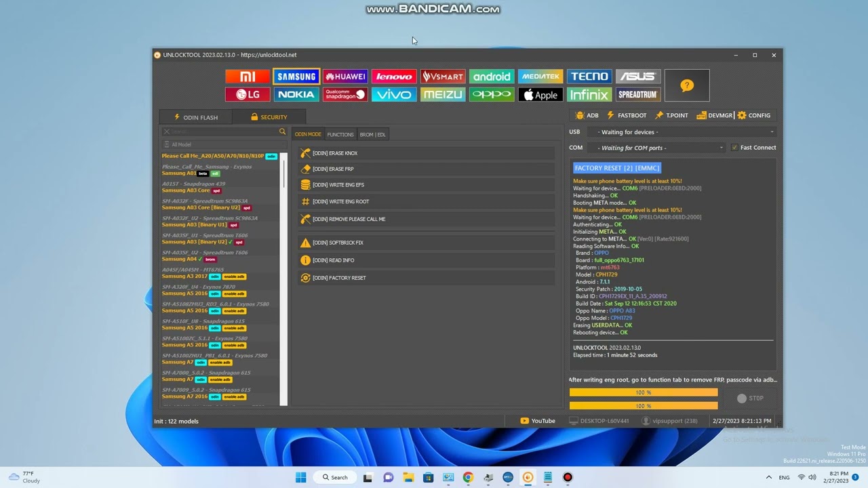The width and height of the screenshot is (868, 488).
Task: Open the YouTube link in status bar
Action: click(x=538, y=421)
